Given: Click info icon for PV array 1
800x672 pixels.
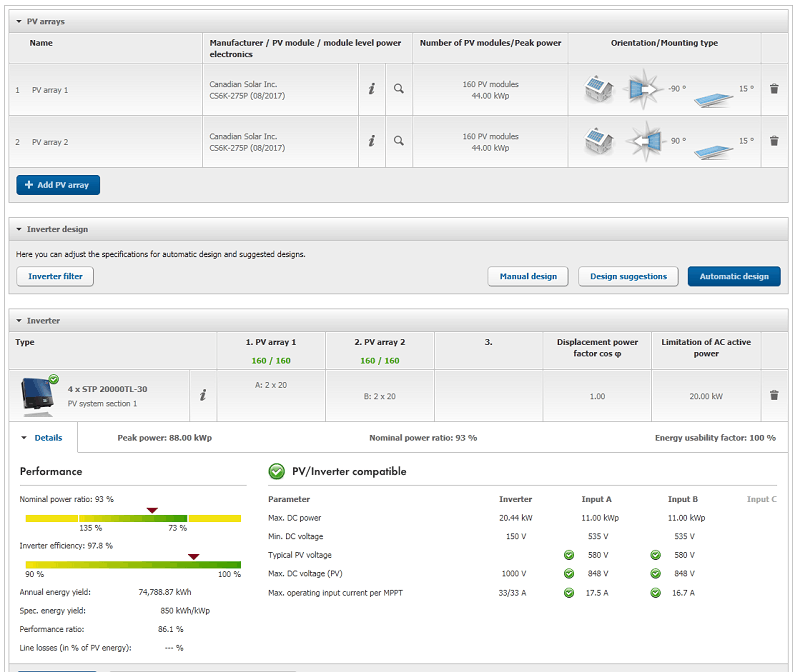Looking at the screenshot, I should coord(371,89).
